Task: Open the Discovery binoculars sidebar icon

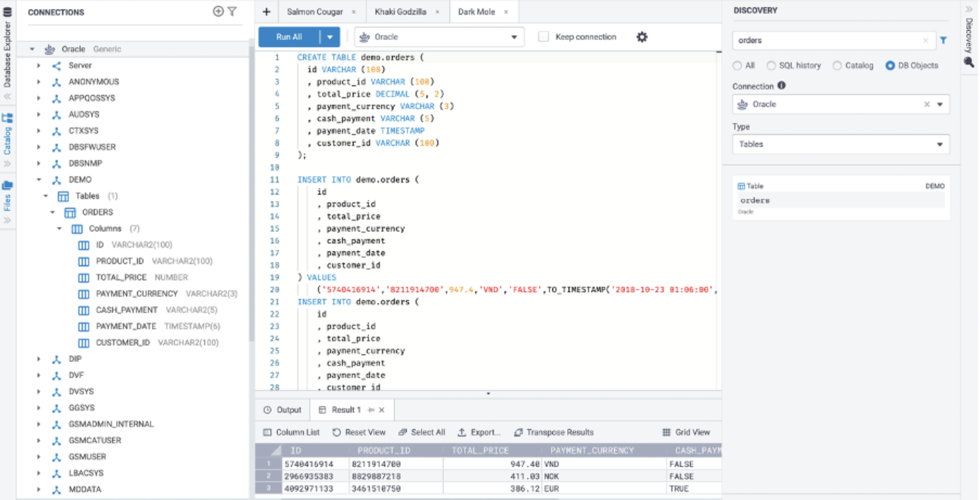Action: click(969, 62)
